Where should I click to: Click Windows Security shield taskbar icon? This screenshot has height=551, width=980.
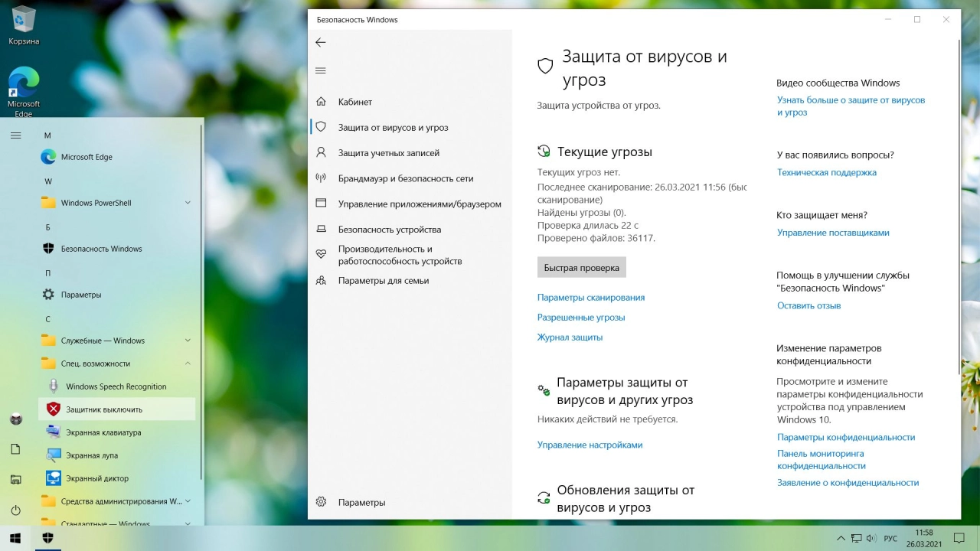pos(47,538)
